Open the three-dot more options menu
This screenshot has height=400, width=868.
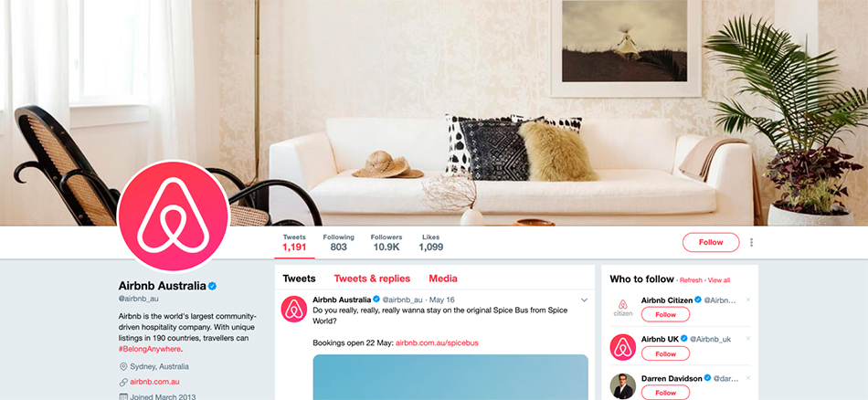click(751, 242)
